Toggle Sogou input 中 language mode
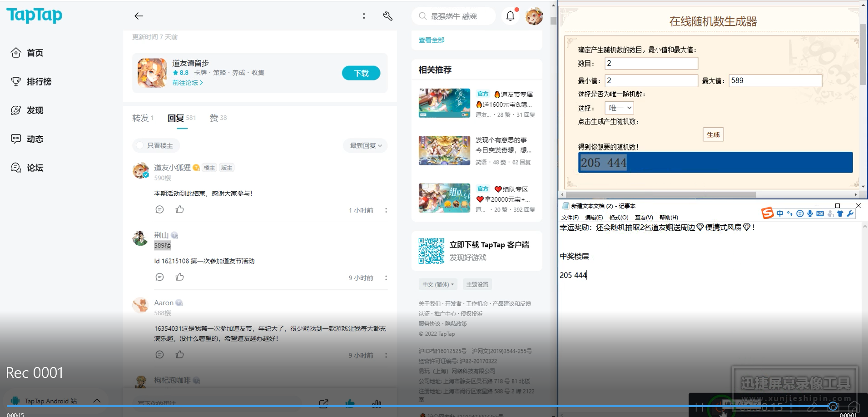868x417 pixels. coord(780,213)
